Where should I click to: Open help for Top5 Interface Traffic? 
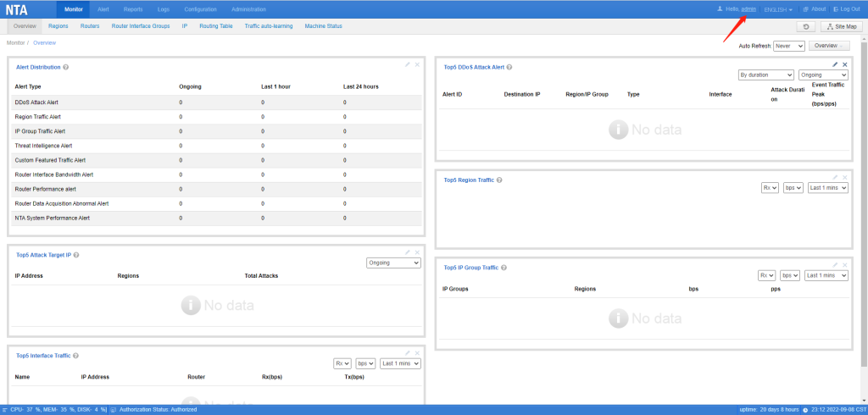75,356
